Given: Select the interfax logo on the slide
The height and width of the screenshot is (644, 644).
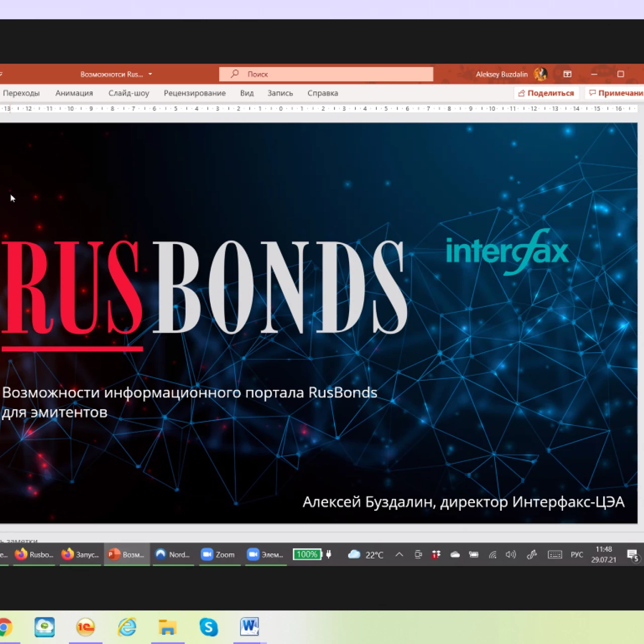Looking at the screenshot, I should coord(507,252).
